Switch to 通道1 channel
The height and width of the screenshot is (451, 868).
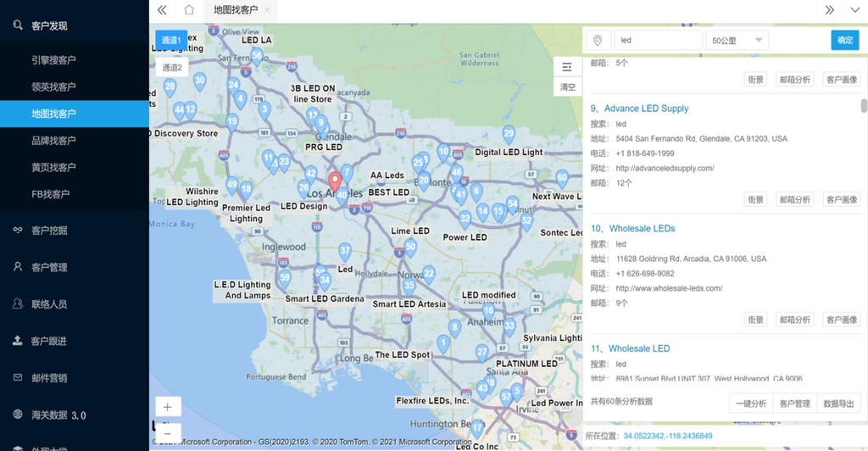(x=171, y=40)
